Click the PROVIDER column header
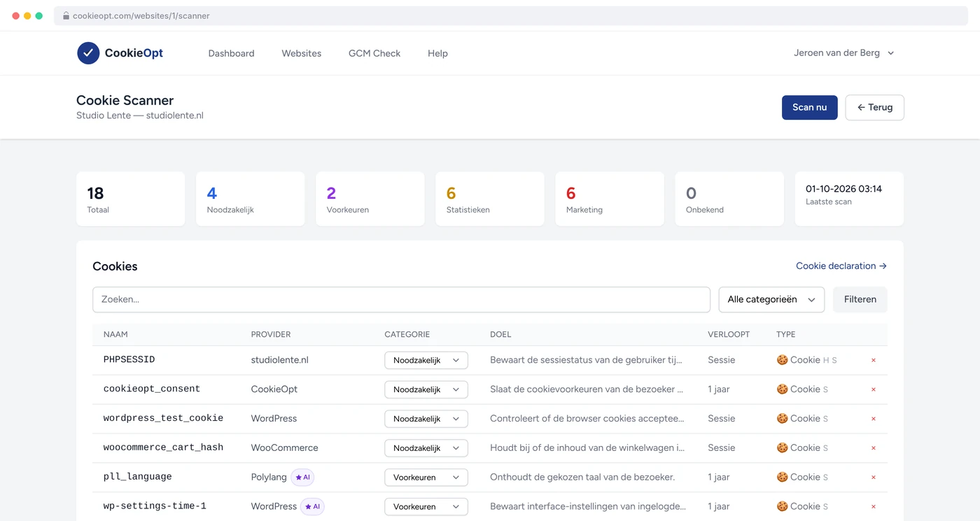 tap(271, 335)
